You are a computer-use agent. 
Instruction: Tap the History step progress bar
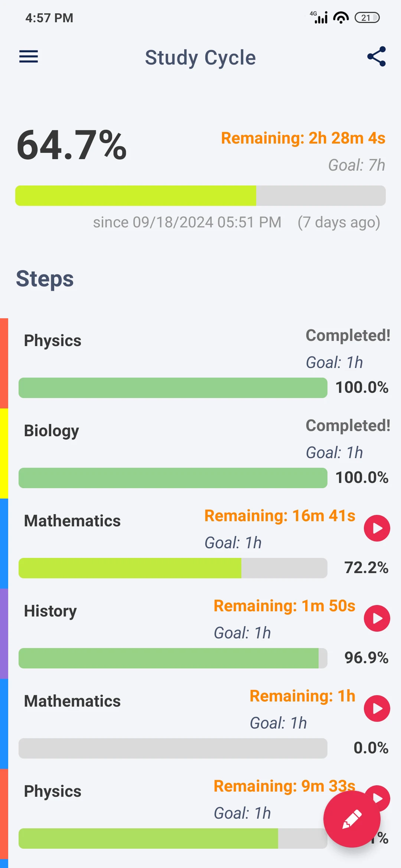[173, 658]
